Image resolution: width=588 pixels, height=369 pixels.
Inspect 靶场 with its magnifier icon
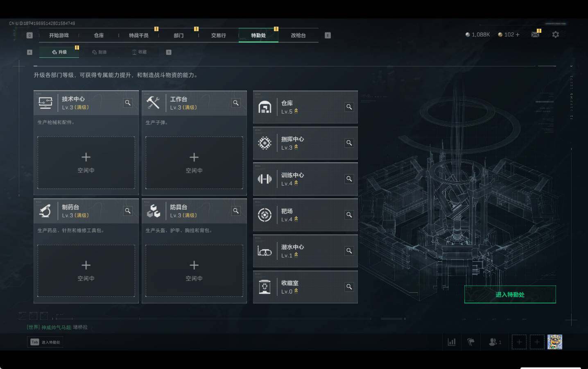pyautogui.click(x=349, y=215)
